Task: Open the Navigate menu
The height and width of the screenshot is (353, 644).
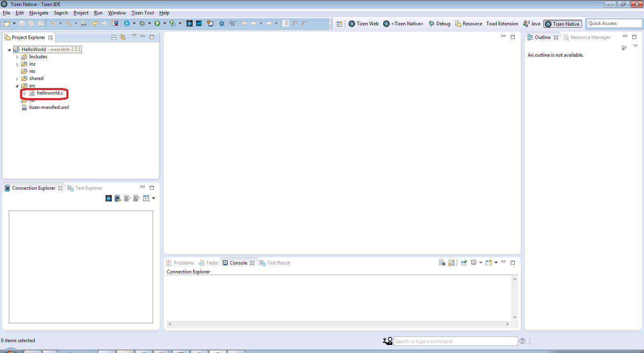Action: tap(39, 13)
